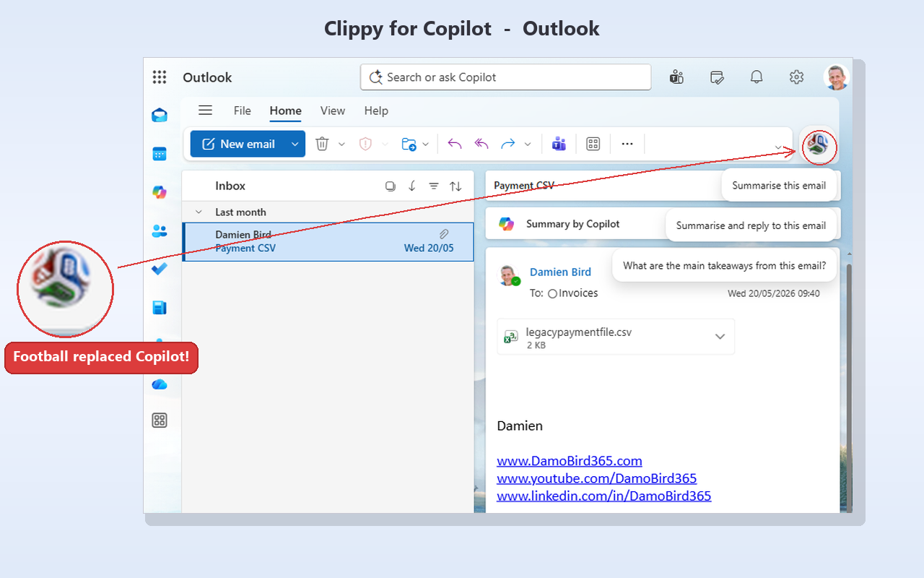
Task: Open the ribbon More options ellipsis
Action: pyautogui.click(x=627, y=144)
